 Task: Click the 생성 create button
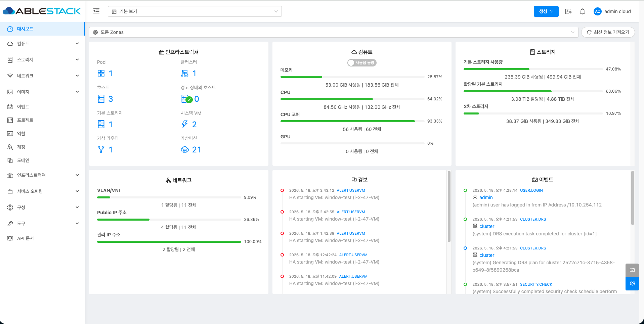tap(546, 11)
